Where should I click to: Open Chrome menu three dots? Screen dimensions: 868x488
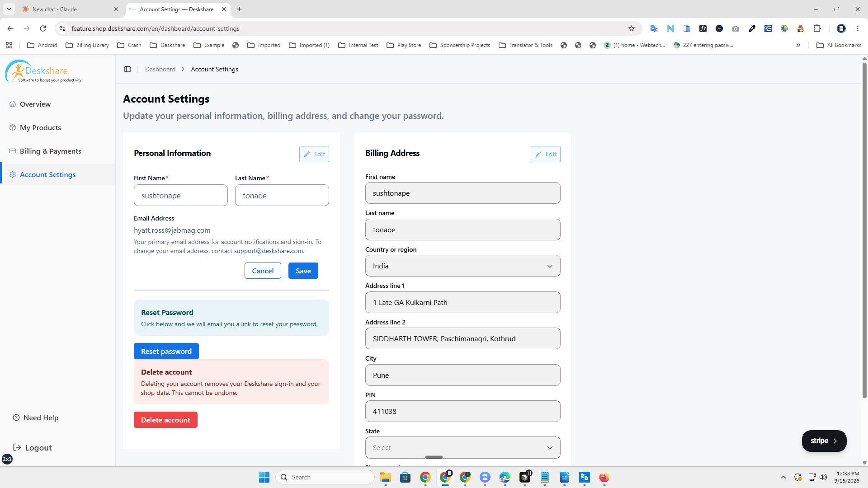(858, 28)
